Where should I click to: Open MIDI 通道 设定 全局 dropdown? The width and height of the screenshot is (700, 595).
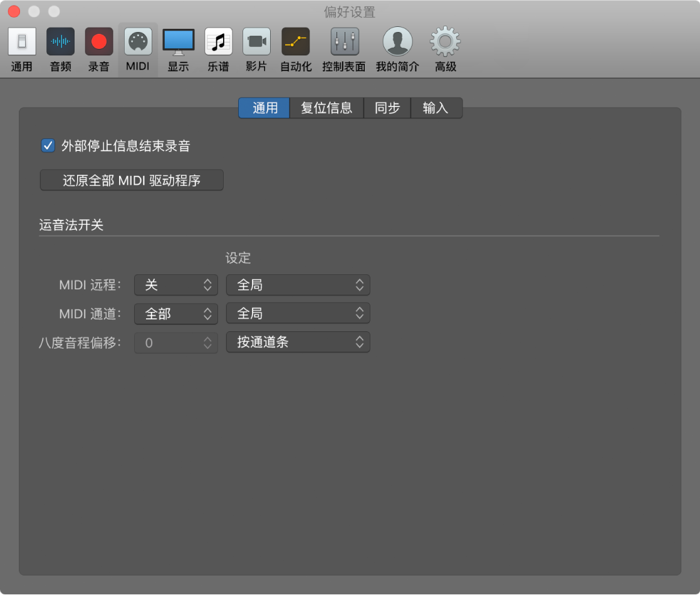pos(298,314)
